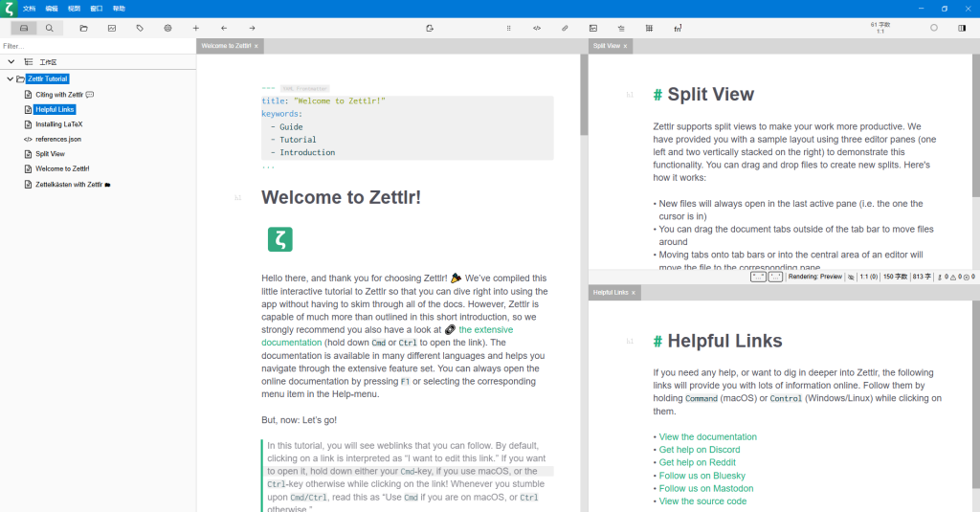
Task: Close the Helpful Links tab
Action: click(x=634, y=293)
